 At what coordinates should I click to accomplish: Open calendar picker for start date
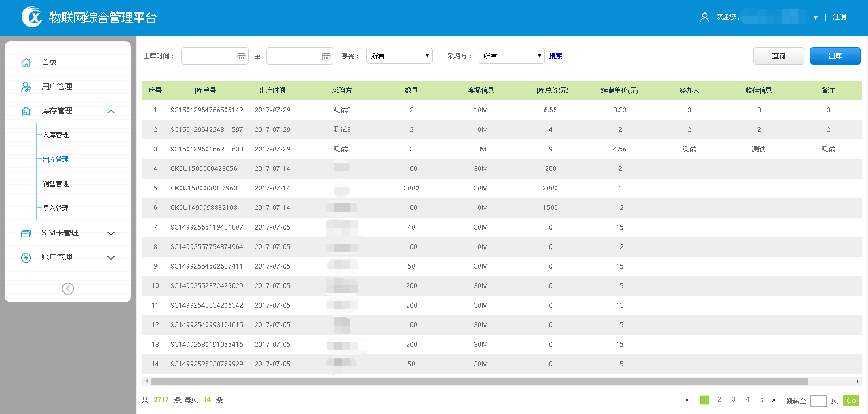point(242,56)
